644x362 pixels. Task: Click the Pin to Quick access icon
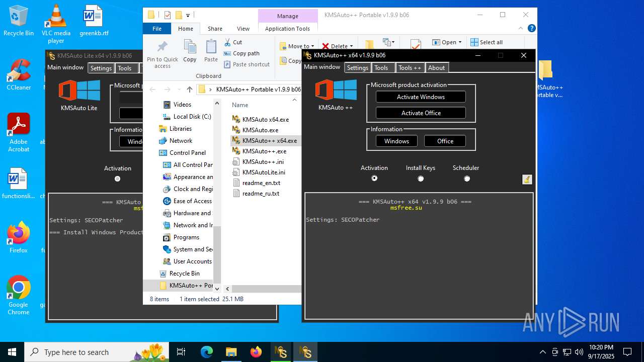162,47
